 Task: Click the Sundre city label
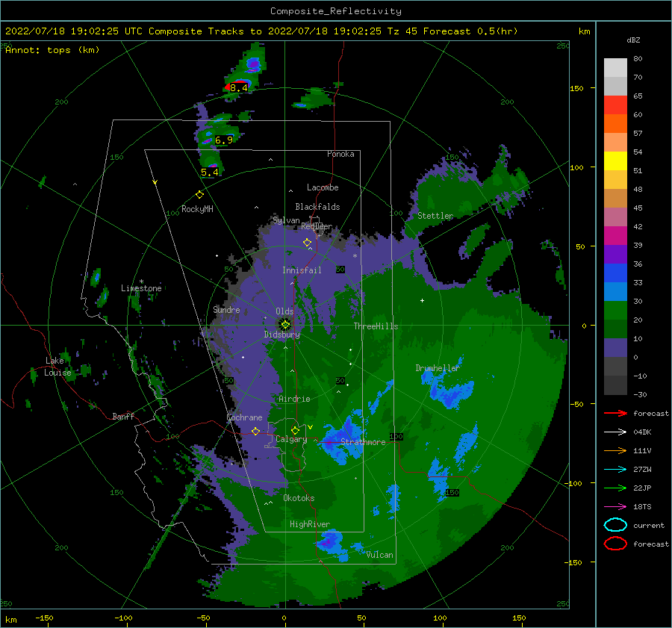[226, 309]
